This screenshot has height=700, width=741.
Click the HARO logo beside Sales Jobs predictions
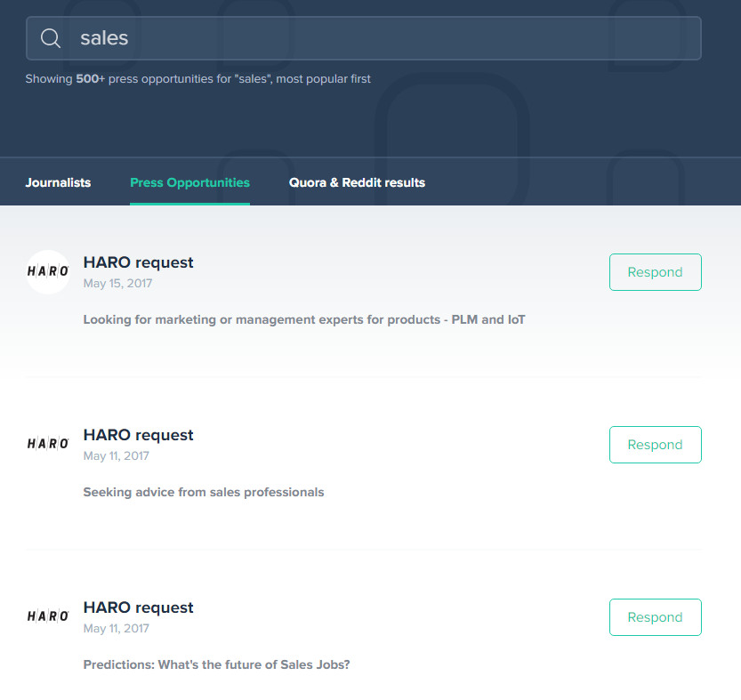tap(48, 616)
